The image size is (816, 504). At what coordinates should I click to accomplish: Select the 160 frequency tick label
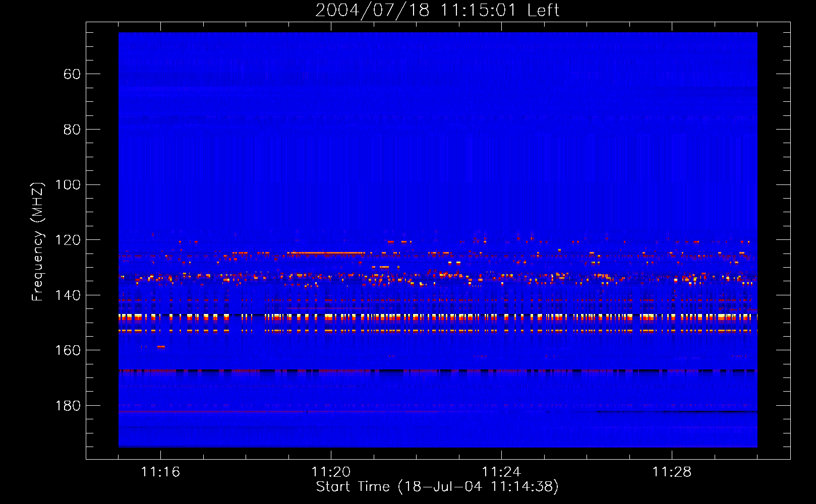tap(68, 350)
